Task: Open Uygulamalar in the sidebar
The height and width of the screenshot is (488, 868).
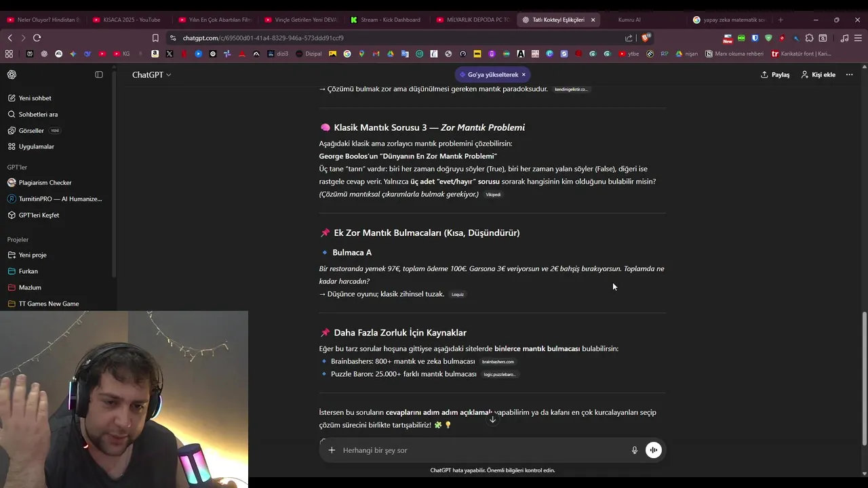Action: [31, 146]
